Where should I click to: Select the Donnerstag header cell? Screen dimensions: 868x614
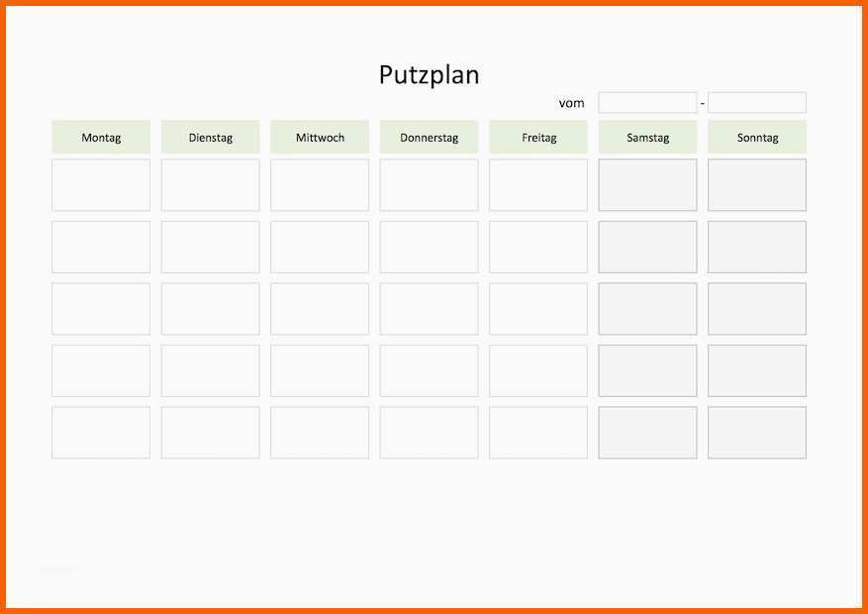pyautogui.click(x=429, y=137)
